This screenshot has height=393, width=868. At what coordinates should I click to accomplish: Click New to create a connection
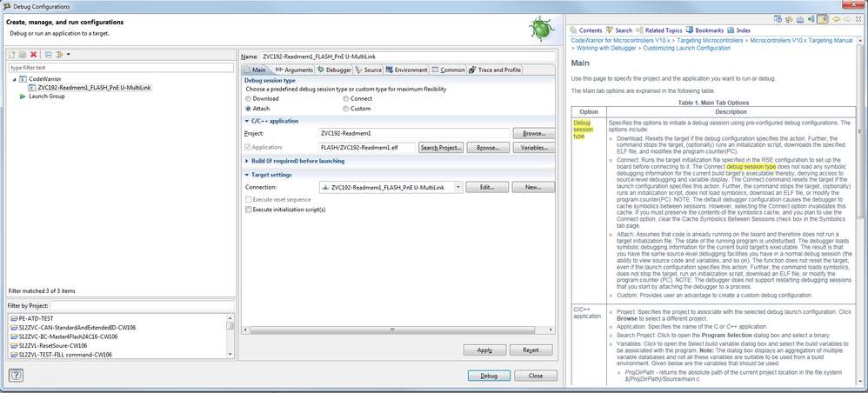pyautogui.click(x=534, y=188)
